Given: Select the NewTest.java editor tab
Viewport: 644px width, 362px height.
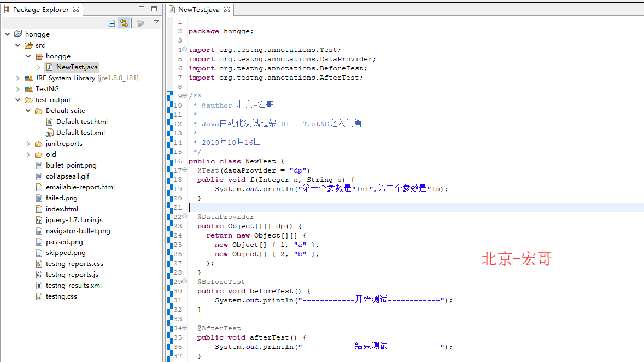Looking at the screenshot, I should click(199, 9).
